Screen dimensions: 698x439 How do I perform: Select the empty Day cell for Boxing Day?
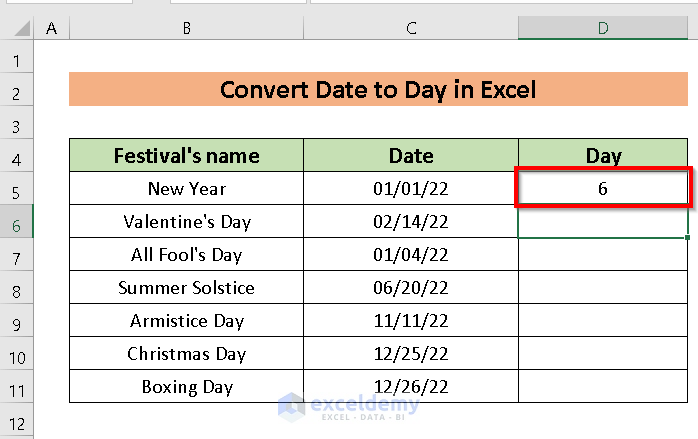(603, 387)
